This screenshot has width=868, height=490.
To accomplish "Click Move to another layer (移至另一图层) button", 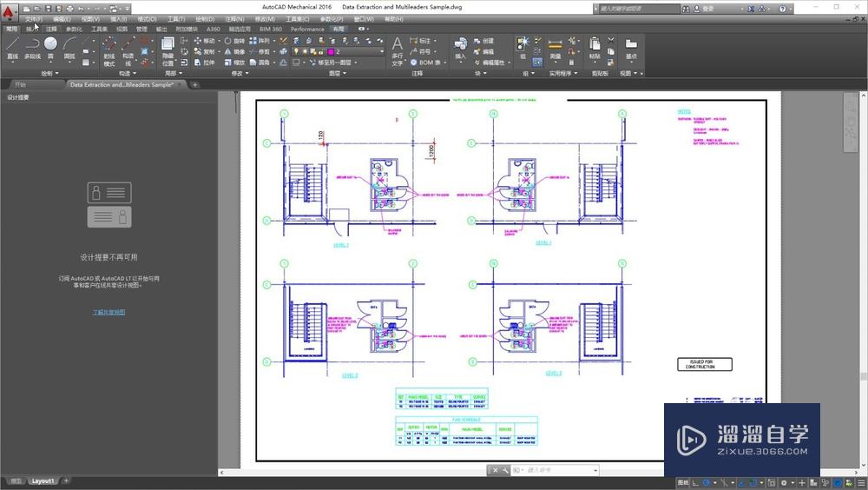I will 331,63.
